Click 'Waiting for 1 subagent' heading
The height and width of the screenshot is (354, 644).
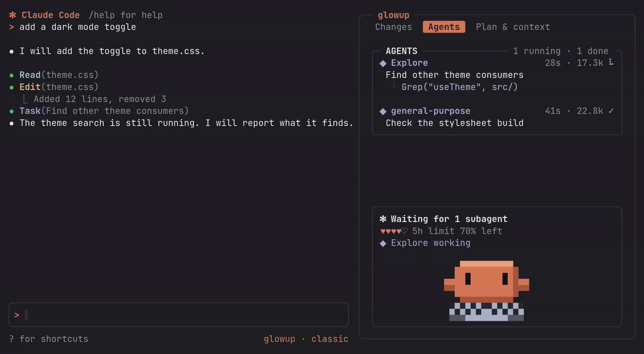[x=449, y=219]
